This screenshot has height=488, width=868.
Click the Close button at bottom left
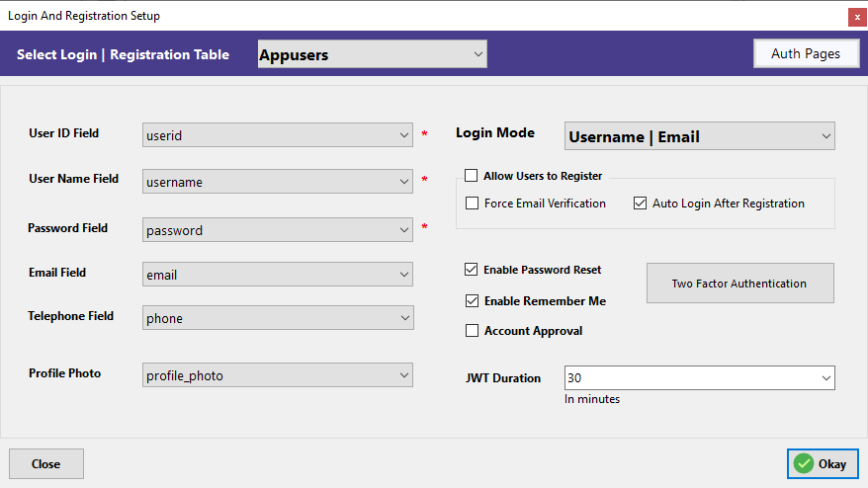click(x=46, y=463)
